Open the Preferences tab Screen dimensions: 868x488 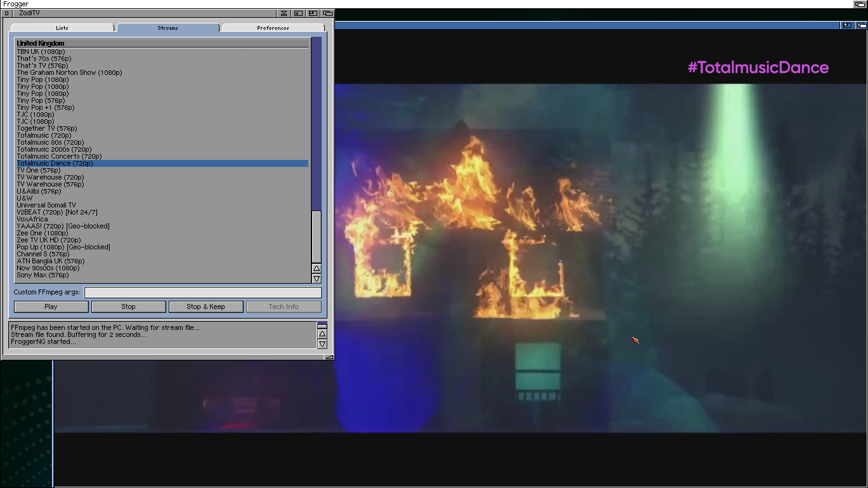point(273,28)
